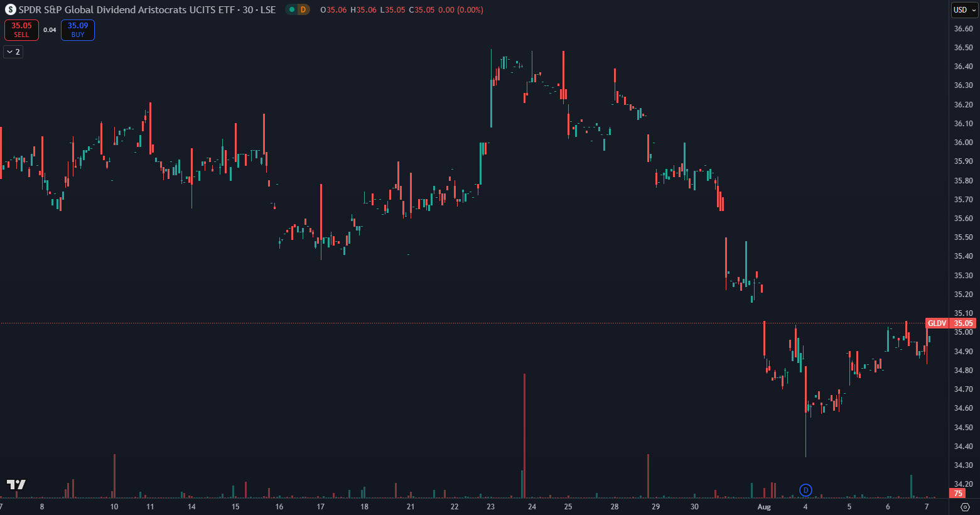Click the 23 date label on time axis
This screenshot has height=515, width=980.
tap(490, 507)
